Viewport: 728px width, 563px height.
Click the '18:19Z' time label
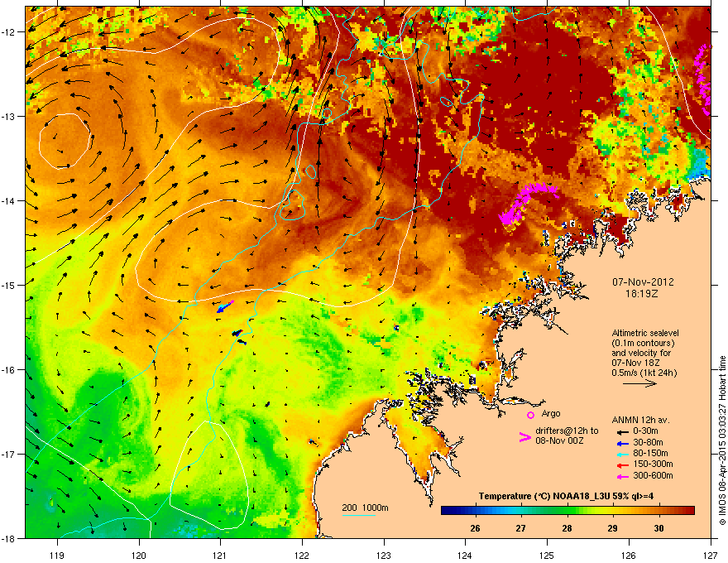coord(642,294)
